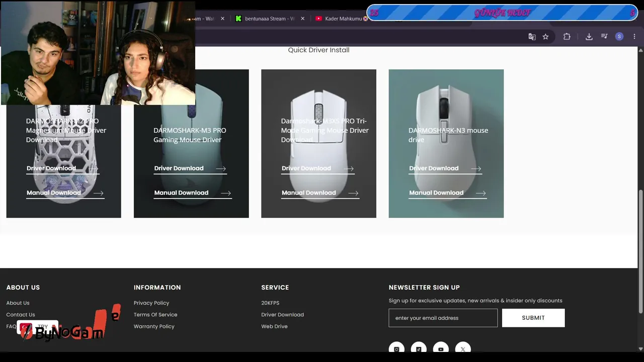
Task: Open the footer X (Twitter) icon
Action: pyautogui.click(x=463, y=349)
